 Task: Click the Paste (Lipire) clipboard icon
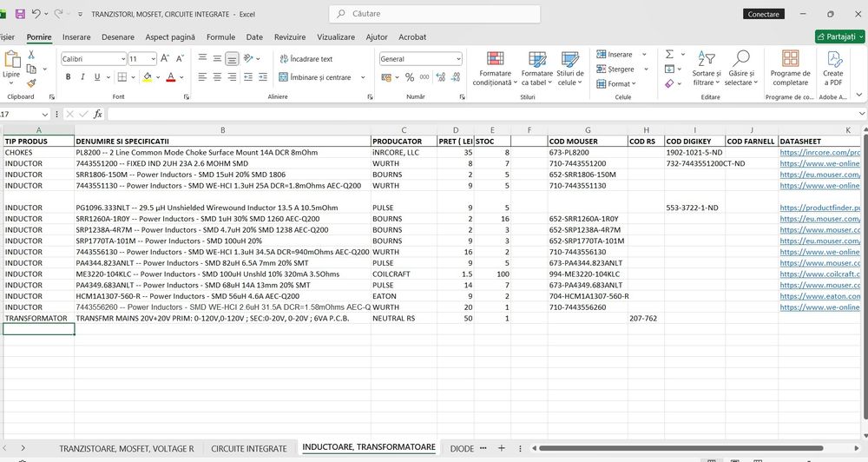[11, 59]
